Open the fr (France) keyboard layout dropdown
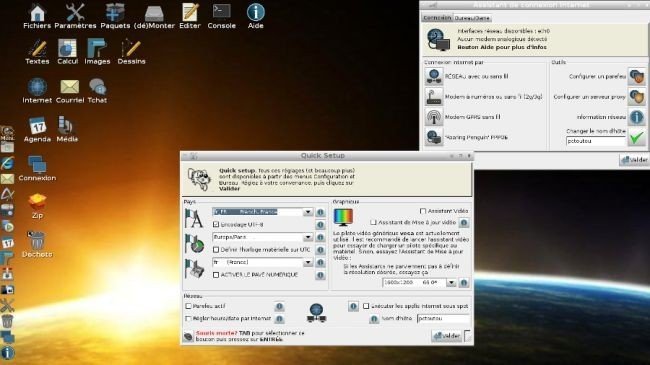 pos(308,262)
